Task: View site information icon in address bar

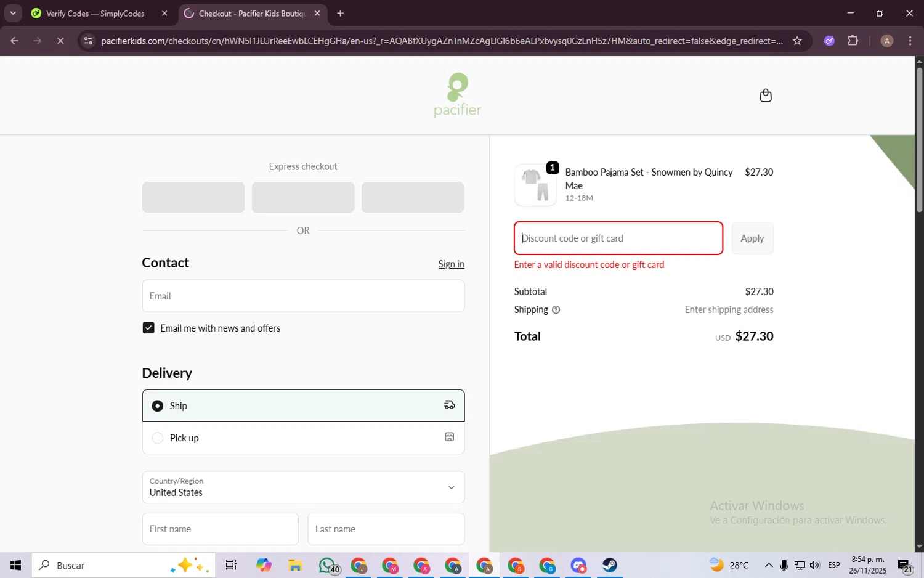Action: [88, 41]
